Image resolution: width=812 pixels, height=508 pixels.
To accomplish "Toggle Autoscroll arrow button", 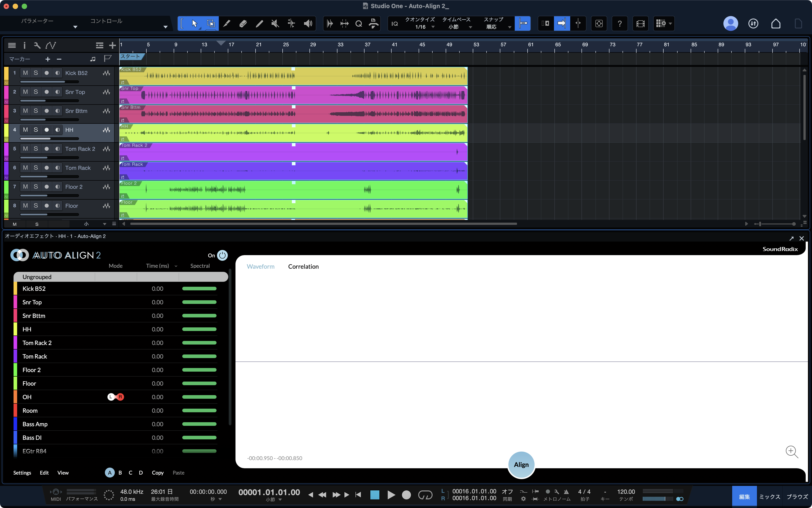I will point(562,23).
